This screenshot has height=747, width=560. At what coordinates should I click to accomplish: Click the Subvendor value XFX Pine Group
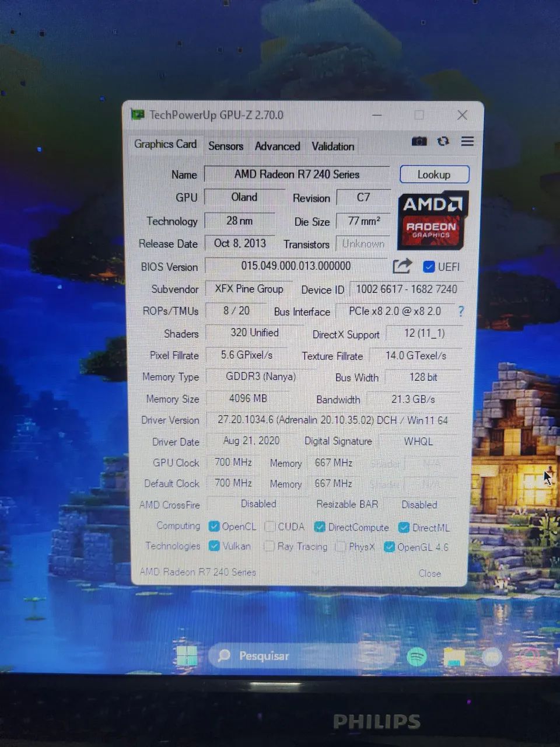(x=249, y=289)
